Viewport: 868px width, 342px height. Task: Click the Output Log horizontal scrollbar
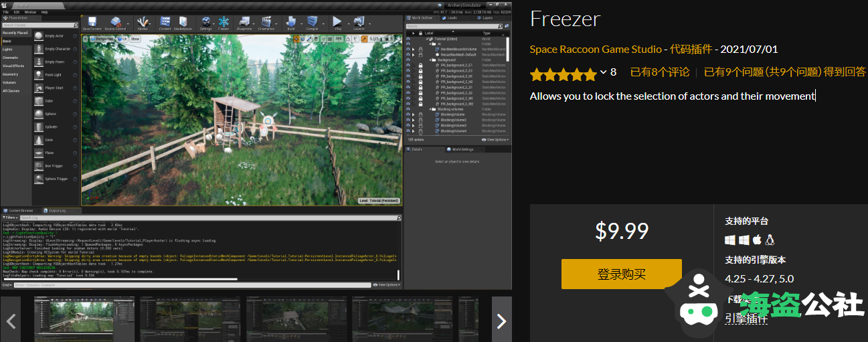pyautogui.click(x=119, y=279)
